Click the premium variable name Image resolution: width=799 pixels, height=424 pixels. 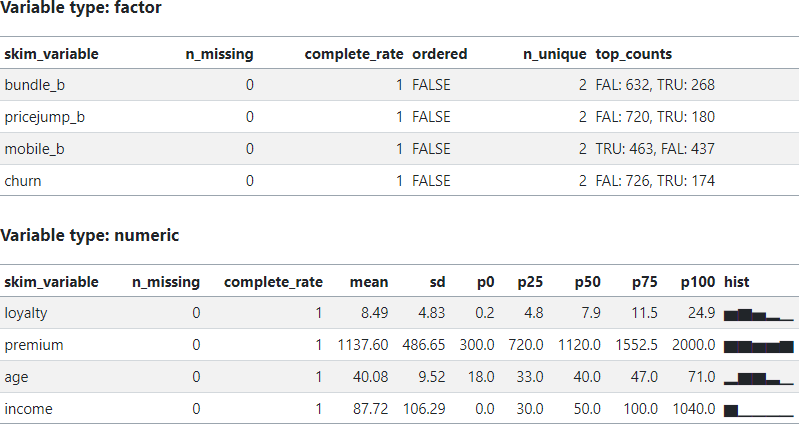pos(34,345)
